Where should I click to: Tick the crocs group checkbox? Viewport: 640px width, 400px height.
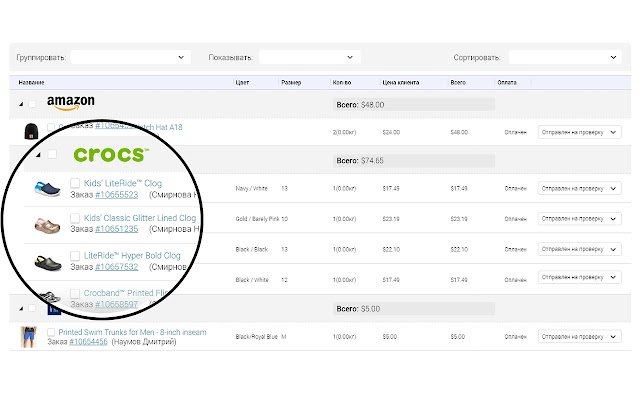[52, 154]
